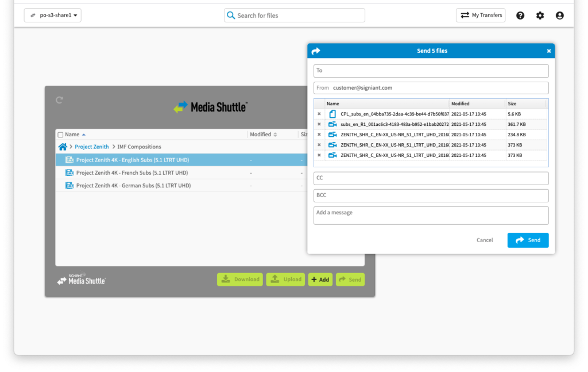Open the settings gear icon
Screen dimensions: 588x372
click(540, 16)
